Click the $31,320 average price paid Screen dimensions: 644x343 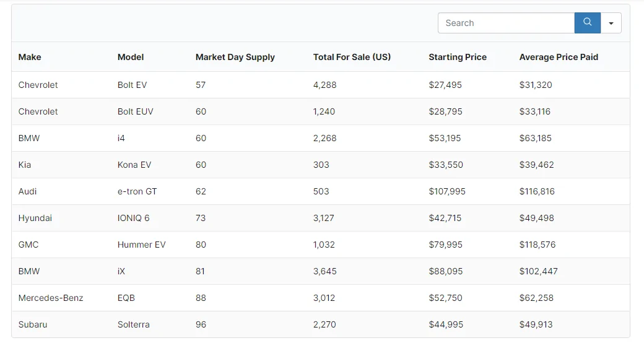click(x=536, y=85)
